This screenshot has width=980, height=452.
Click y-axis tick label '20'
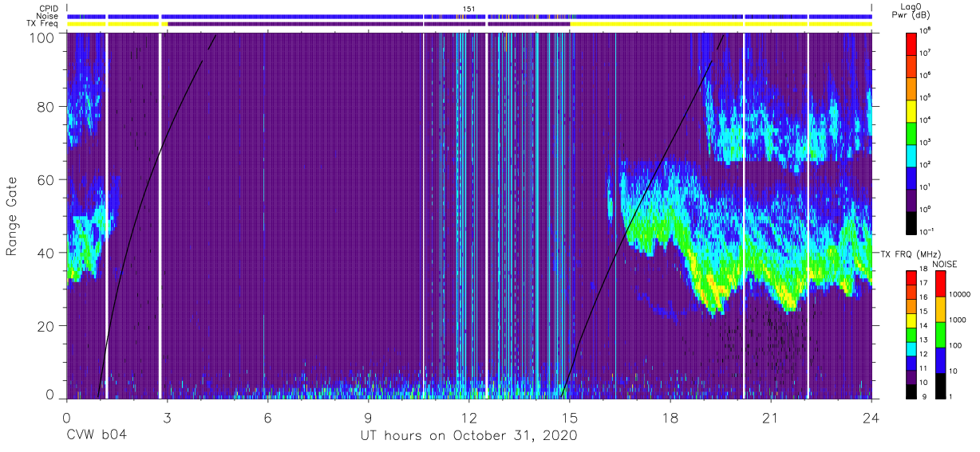click(x=46, y=326)
